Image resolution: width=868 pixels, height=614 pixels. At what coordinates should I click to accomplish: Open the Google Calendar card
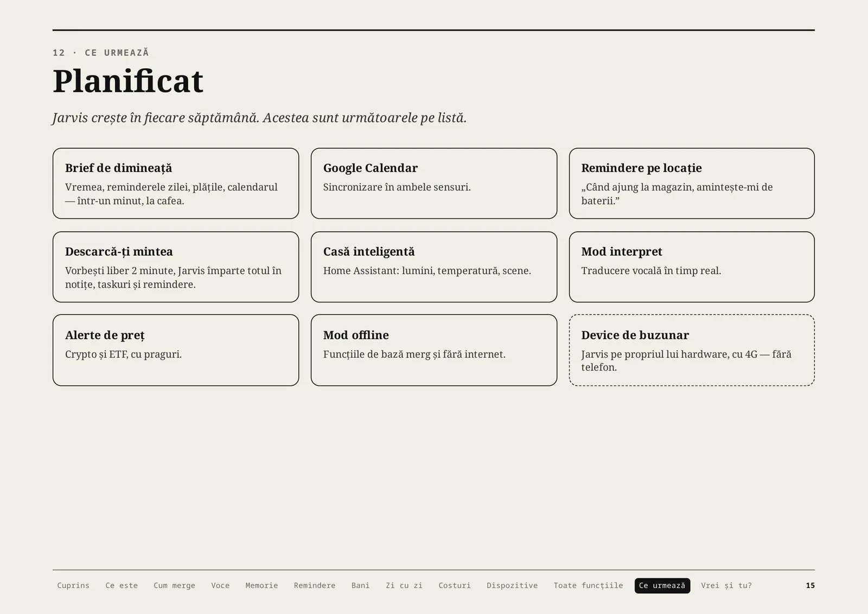coord(434,183)
